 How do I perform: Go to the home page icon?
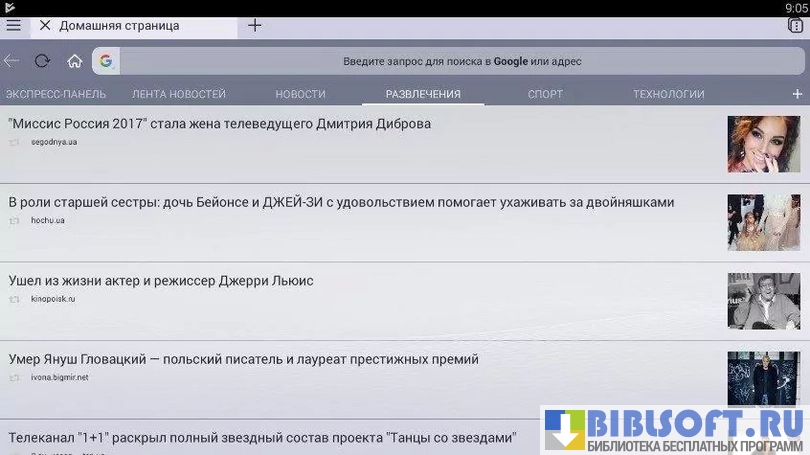(74, 61)
